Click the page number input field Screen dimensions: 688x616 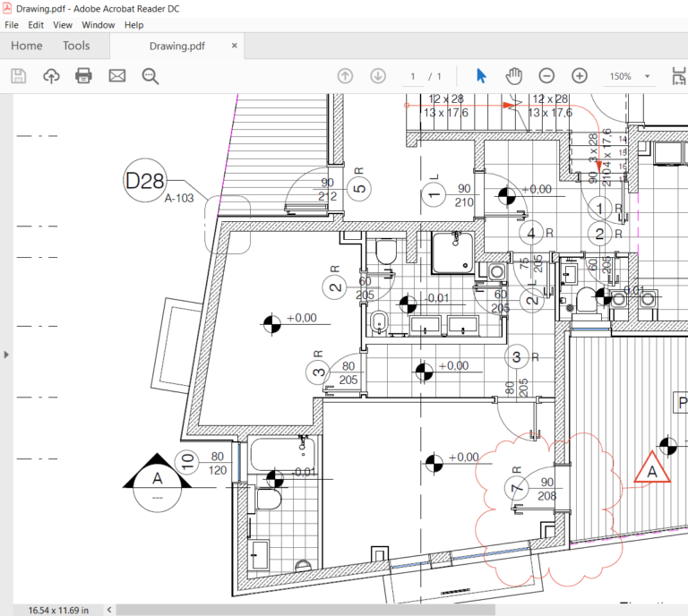tap(413, 76)
